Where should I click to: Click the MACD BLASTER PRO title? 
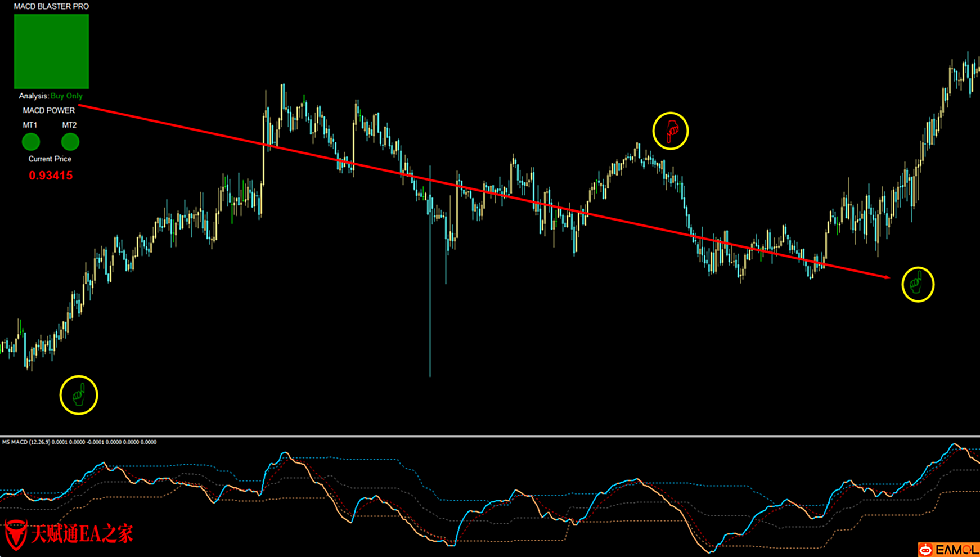click(51, 6)
